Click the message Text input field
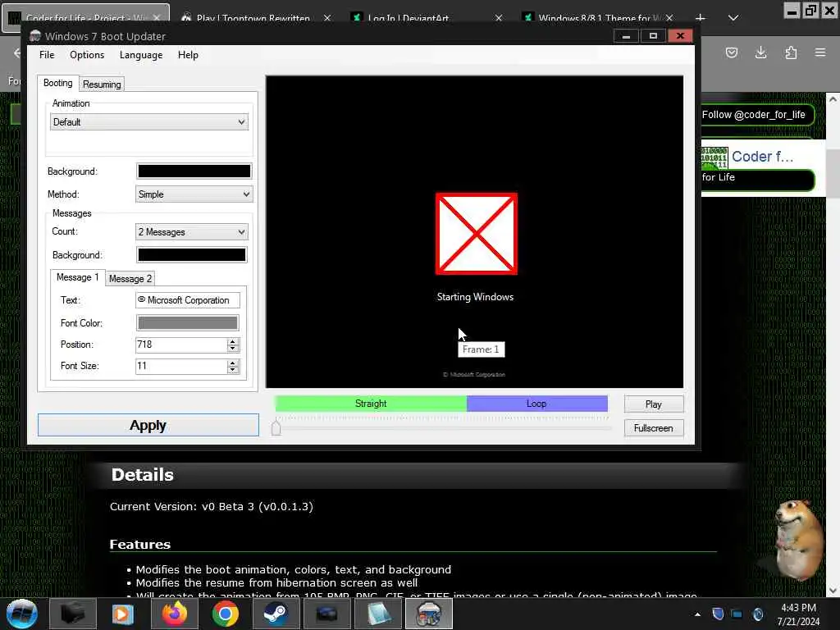840x630 pixels. [x=188, y=300]
